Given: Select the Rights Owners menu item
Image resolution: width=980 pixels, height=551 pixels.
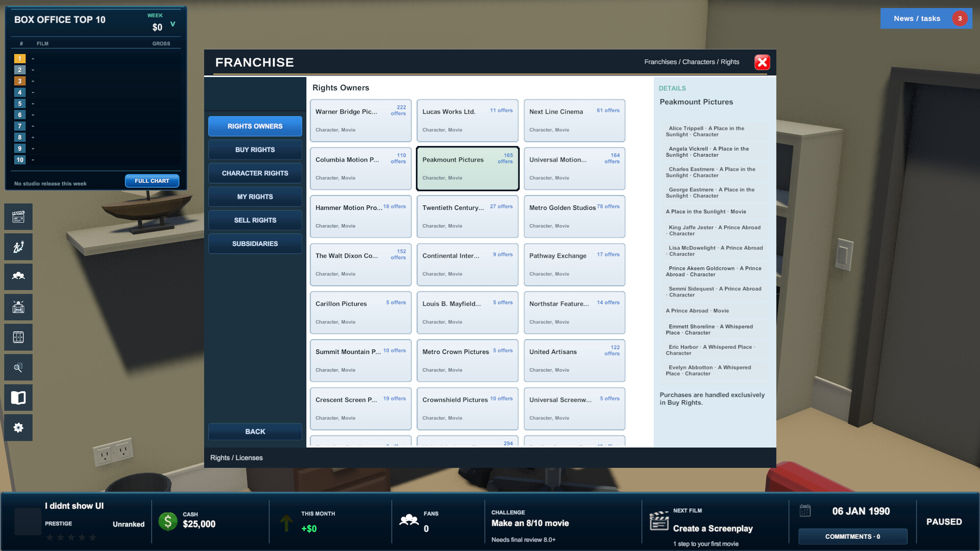Looking at the screenshot, I should [255, 126].
